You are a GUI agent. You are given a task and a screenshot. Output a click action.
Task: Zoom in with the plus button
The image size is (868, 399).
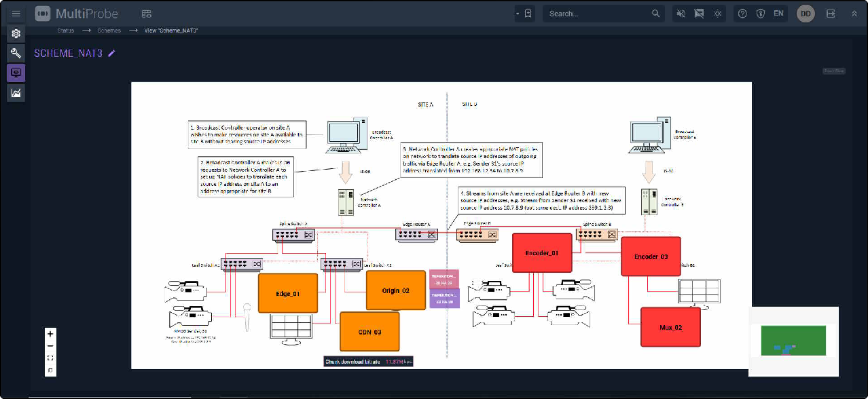[x=51, y=334]
